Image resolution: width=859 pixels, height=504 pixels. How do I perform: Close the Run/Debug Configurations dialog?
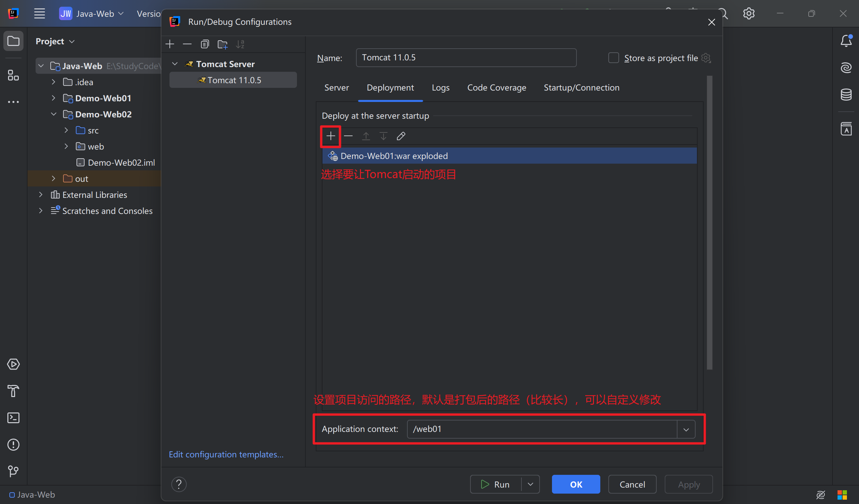point(711,22)
